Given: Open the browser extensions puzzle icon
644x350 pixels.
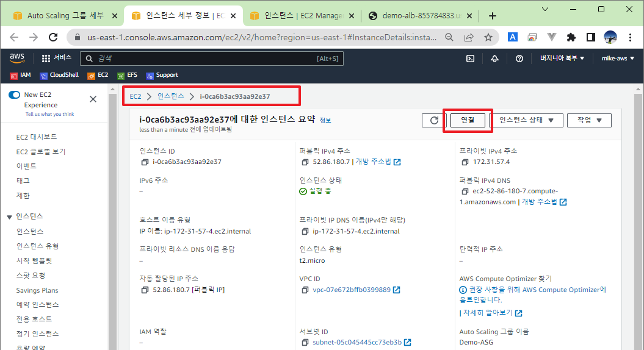Looking at the screenshot, I should [571, 37].
